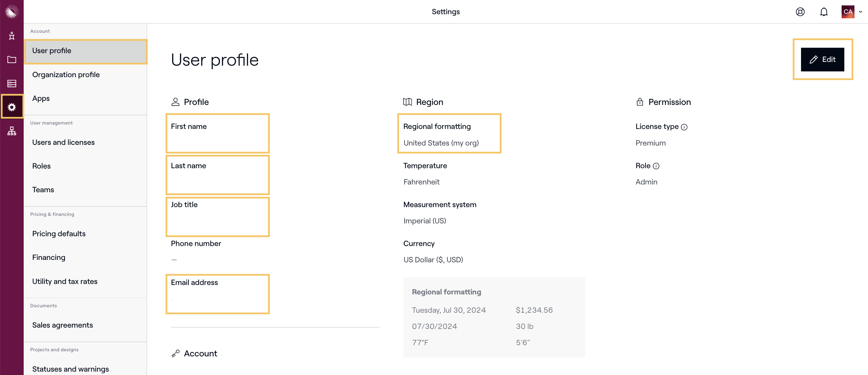Select the settings gear icon
Image resolution: width=868 pixels, height=375 pixels.
[12, 107]
